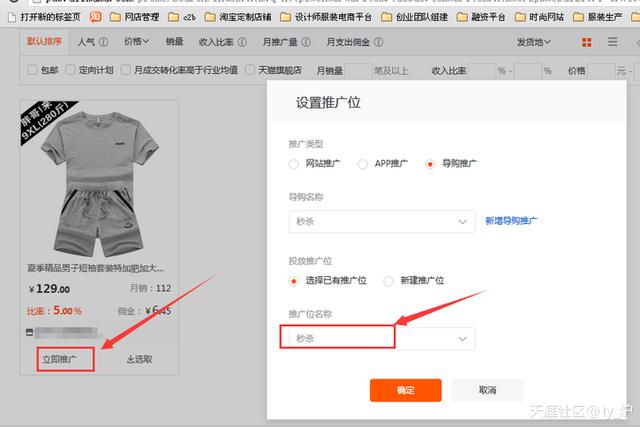Click info icon next to 人气
This screenshot has height=427, width=640.
coord(103,42)
